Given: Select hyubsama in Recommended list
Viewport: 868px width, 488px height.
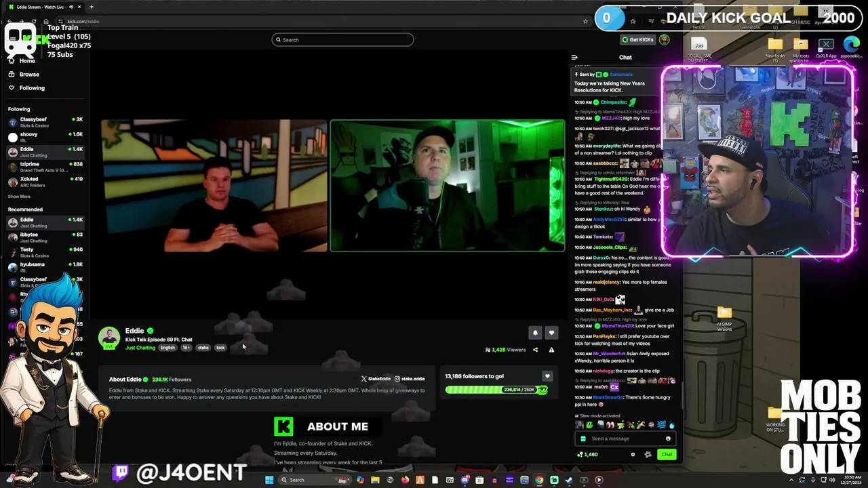Looking at the screenshot, I should [x=45, y=267].
